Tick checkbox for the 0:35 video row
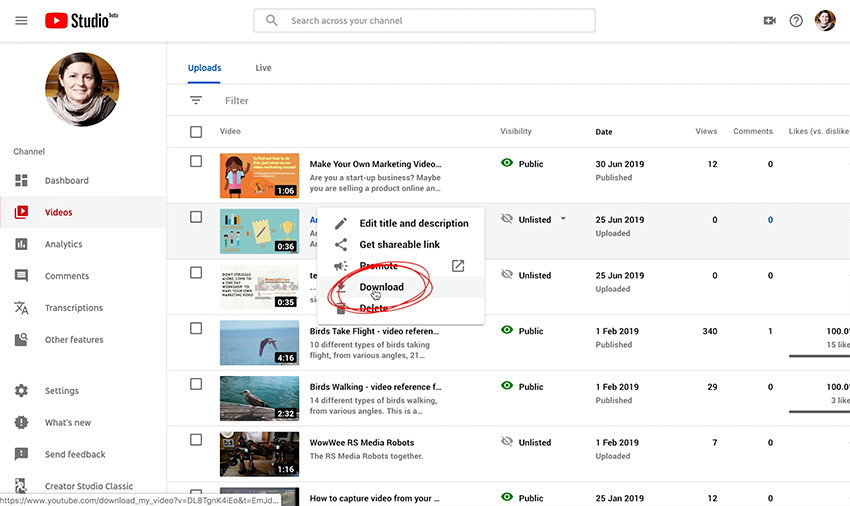Image resolution: width=850 pixels, height=506 pixels. tap(196, 273)
